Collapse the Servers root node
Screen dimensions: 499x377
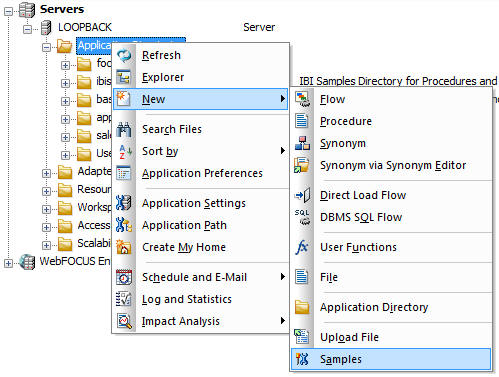pos(8,11)
